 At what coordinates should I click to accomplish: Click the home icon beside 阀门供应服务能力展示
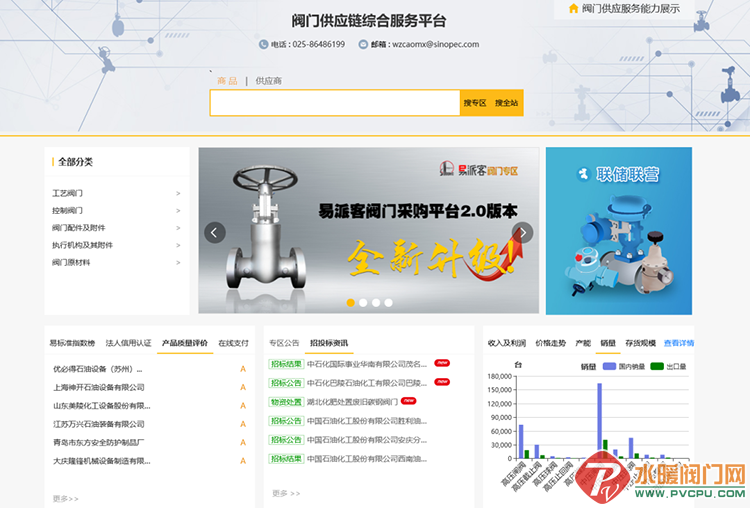[x=573, y=9]
